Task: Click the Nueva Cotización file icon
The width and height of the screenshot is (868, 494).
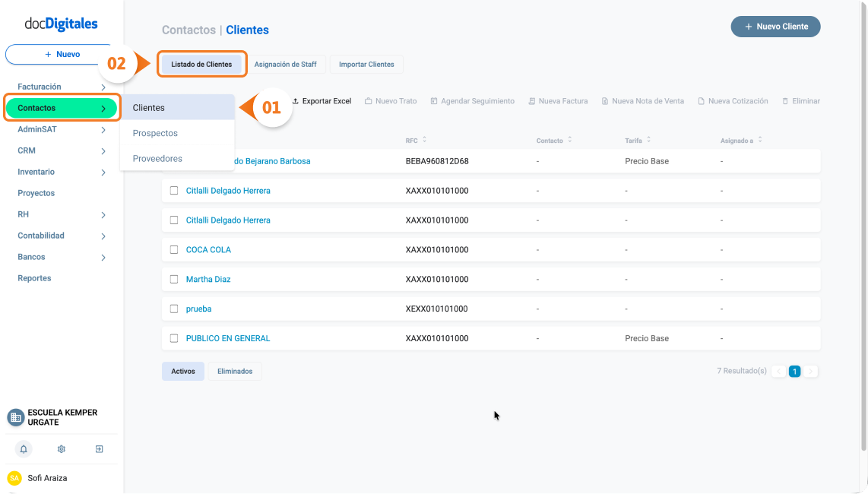Action: [702, 101]
